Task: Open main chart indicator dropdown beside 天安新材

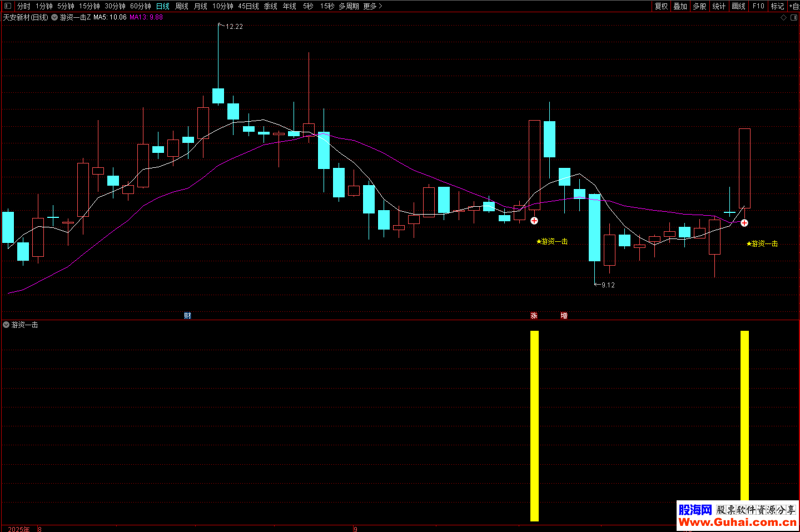Action: pyautogui.click(x=54, y=17)
